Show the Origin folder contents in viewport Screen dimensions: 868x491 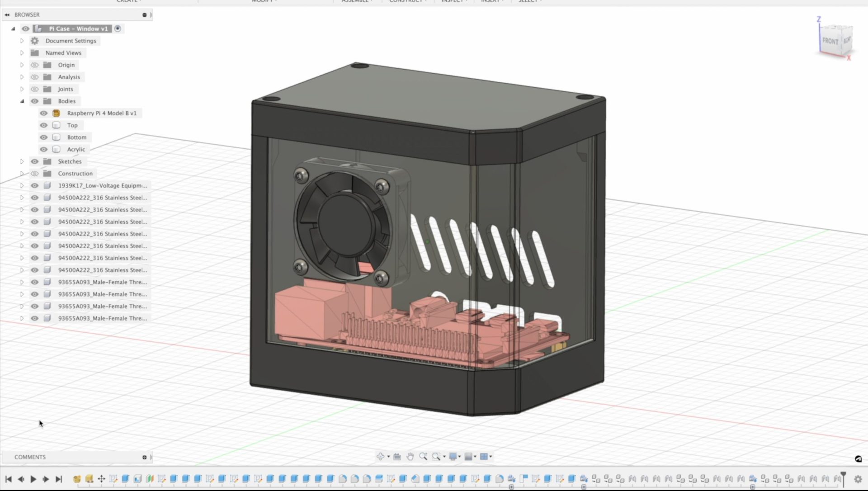click(x=34, y=65)
